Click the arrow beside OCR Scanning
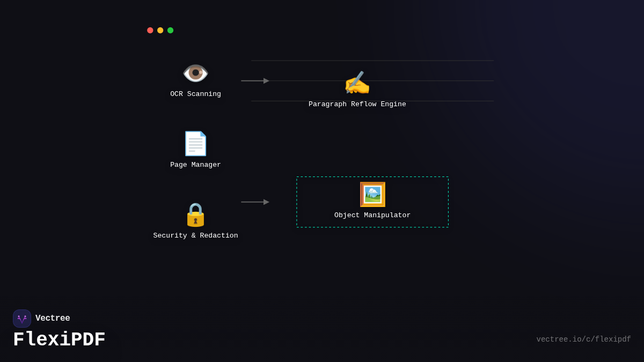This screenshot has width=644, height=362. [255, 81]
